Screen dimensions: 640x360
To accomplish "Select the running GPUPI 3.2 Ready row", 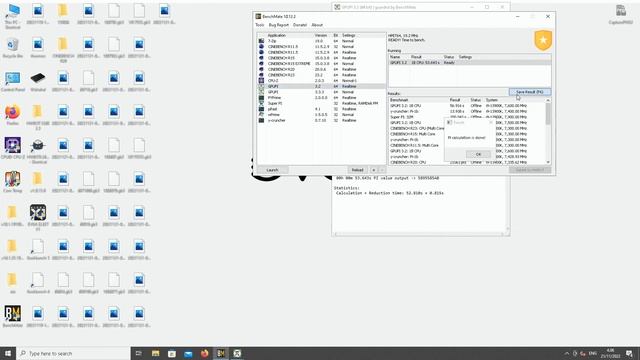I will click(x=469, y=62).
